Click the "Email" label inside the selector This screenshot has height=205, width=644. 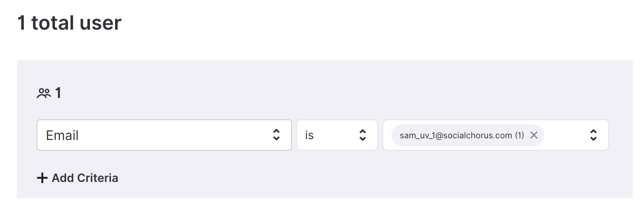pyautogui.click(x=62, y=135)
